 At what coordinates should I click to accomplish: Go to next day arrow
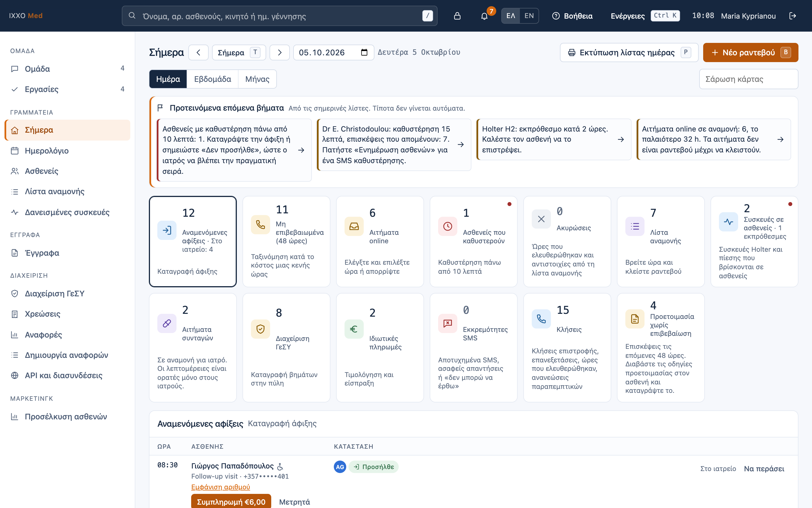click(x=279, y=52)
